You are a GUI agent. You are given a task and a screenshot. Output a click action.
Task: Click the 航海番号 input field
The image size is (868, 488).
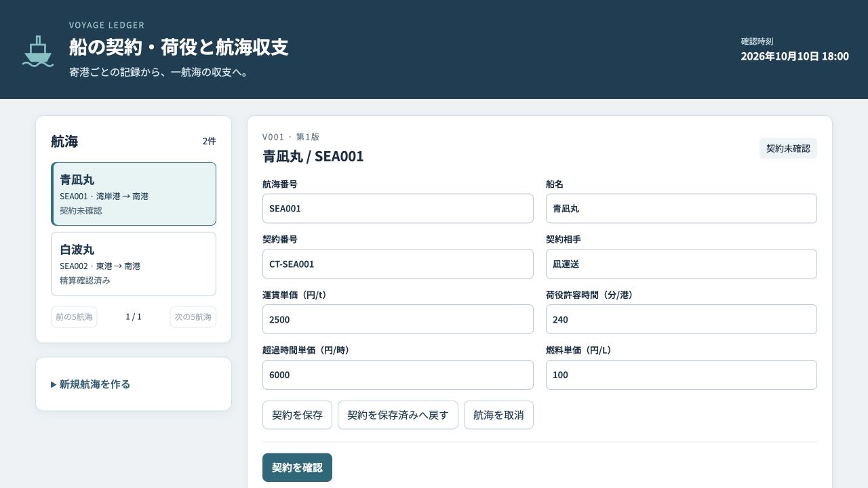tap(398, 209)
